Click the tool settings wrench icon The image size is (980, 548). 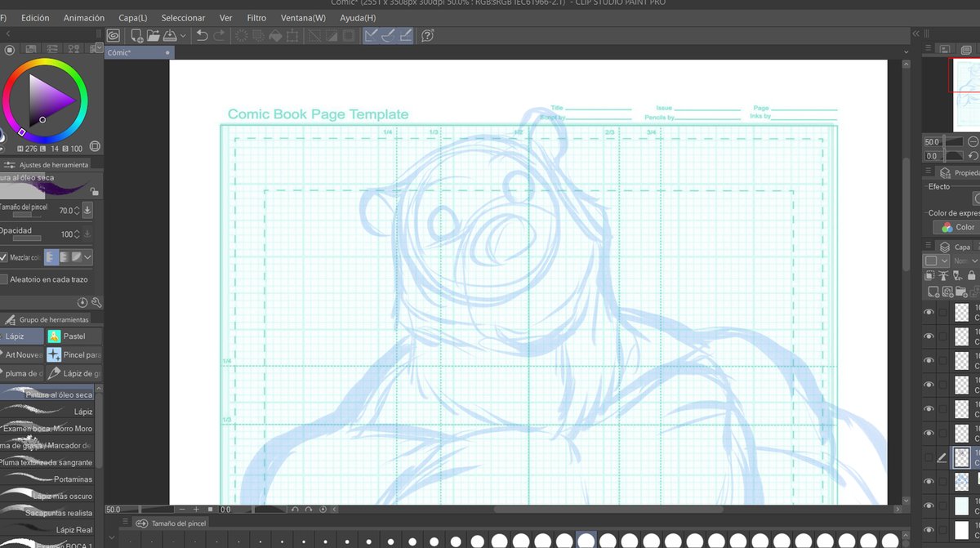(x=96, y=302)
